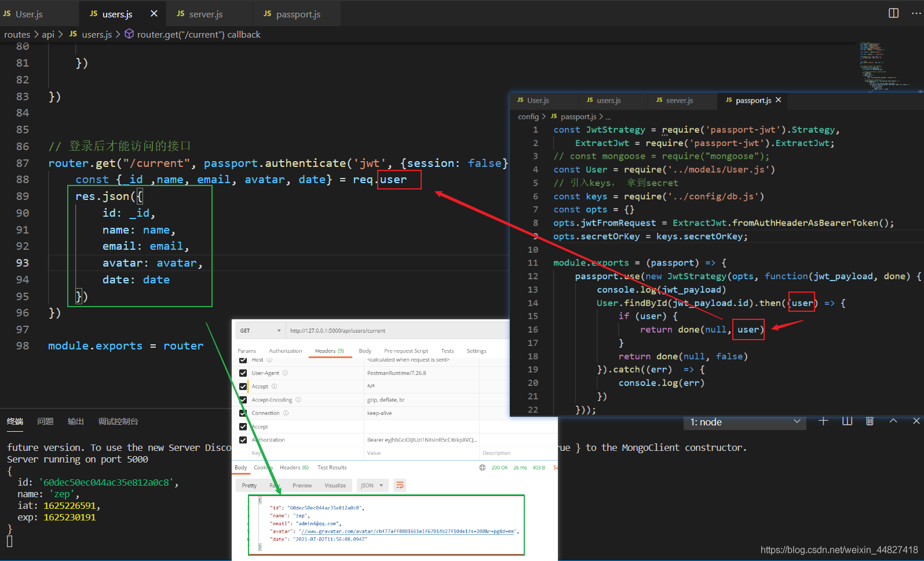Create a new terminal with the plus icon
The image size is (924, 561).
pos(823,421)
